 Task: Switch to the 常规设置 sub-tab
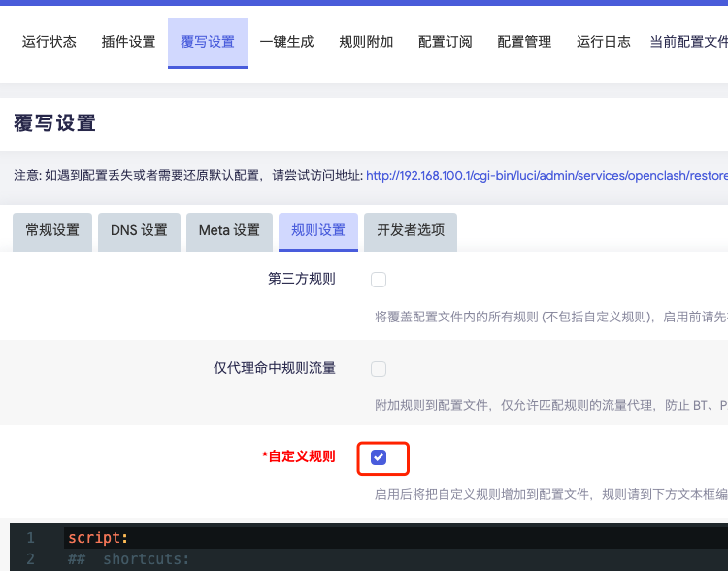coord(52,231)
